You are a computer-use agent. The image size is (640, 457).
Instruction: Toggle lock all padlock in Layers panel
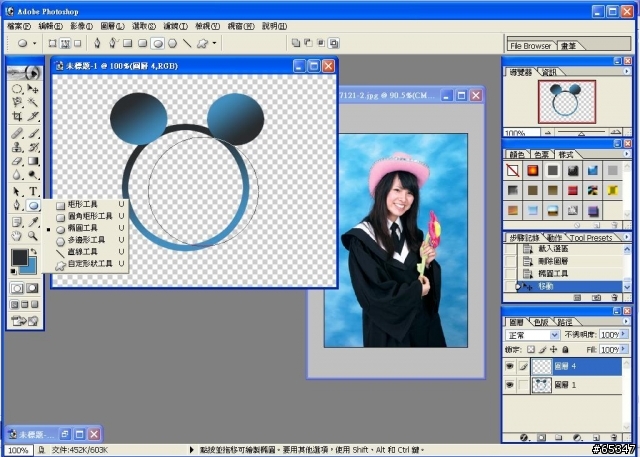click(x=565, y=349)
